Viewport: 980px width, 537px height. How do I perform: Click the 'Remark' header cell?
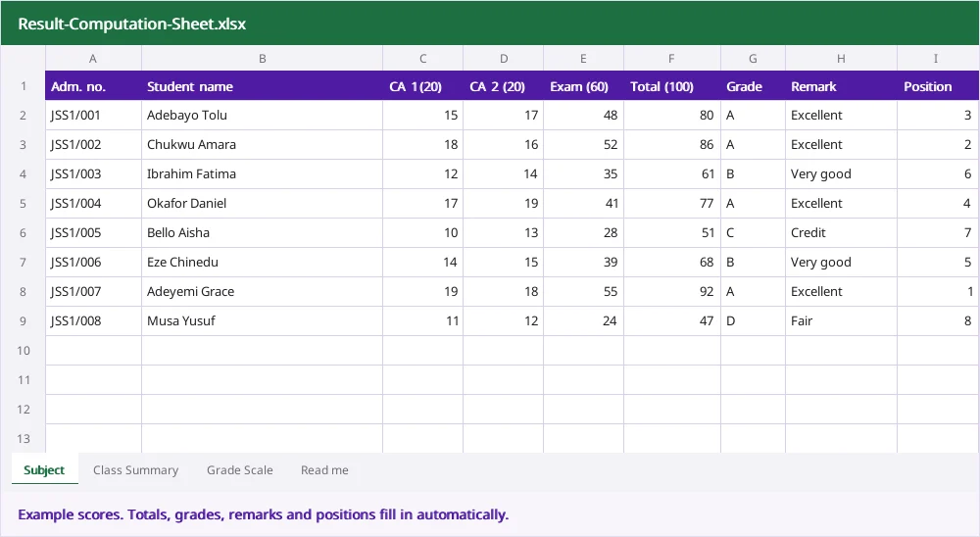(841, 85)
